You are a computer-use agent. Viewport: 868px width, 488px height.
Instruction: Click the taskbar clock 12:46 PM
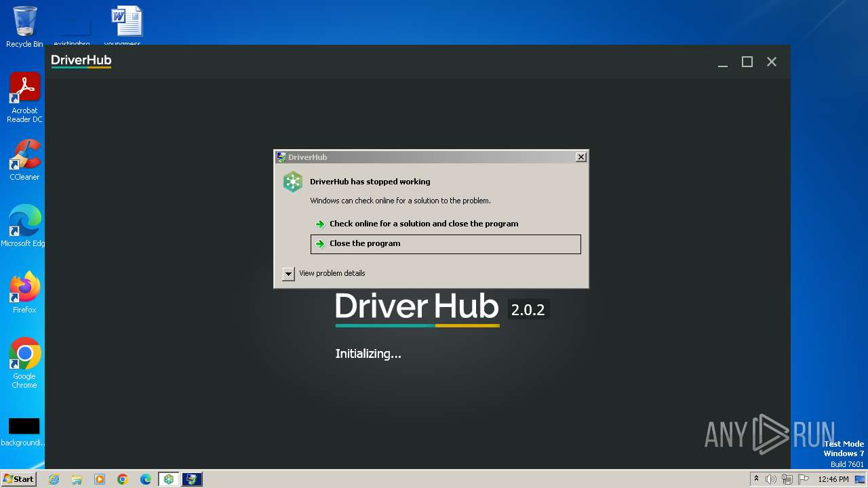[x=833, y=479]
